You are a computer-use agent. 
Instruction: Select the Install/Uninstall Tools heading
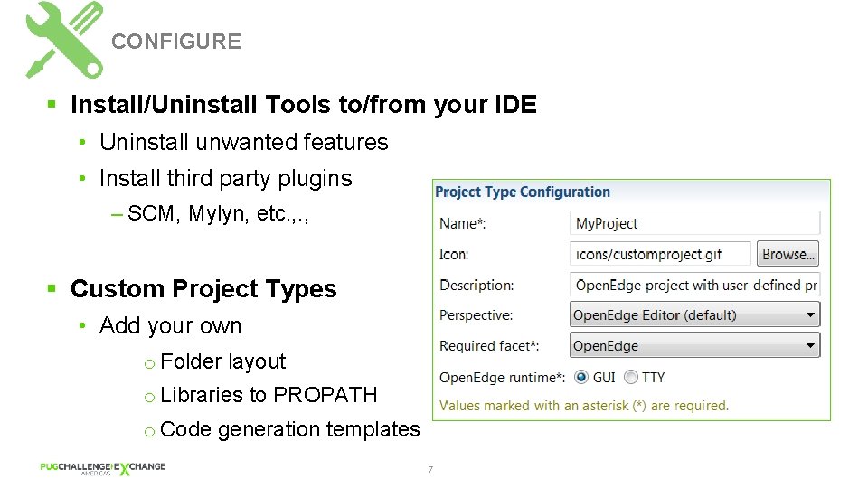[x=303, y=105]
